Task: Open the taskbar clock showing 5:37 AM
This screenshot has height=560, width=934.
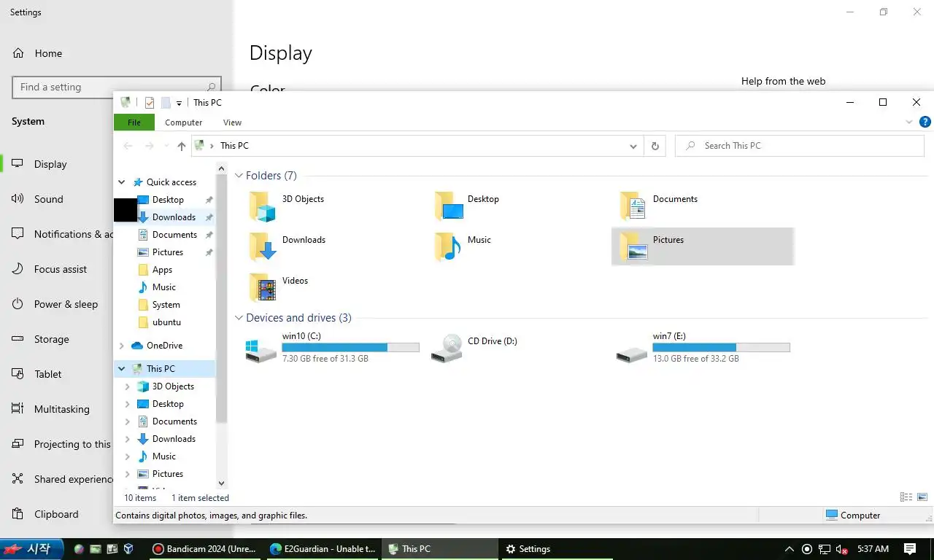Action: coord(873,549)
